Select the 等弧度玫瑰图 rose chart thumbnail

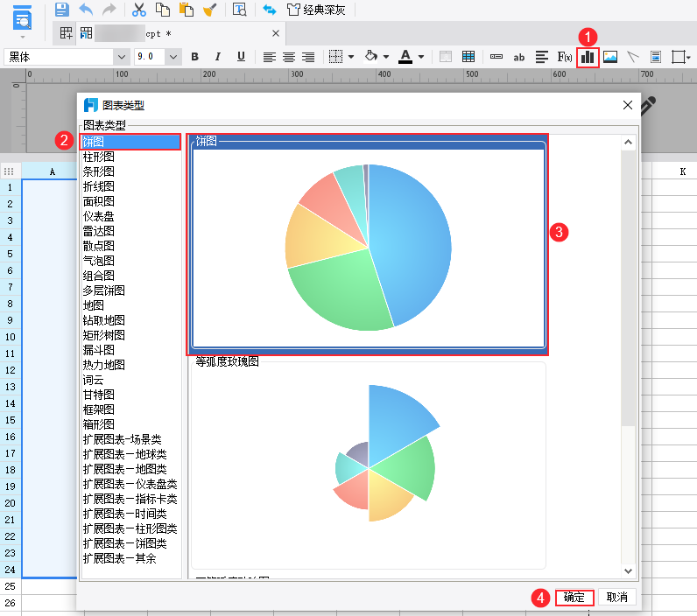368,465
